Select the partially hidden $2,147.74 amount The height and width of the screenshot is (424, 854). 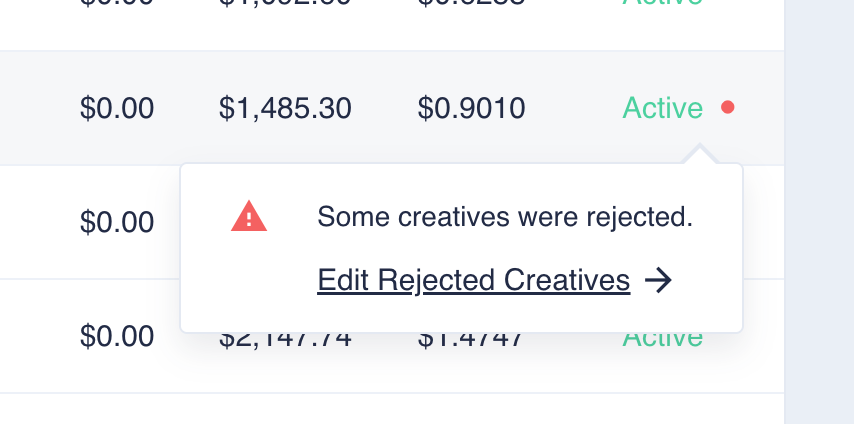(x=285, y=340)
